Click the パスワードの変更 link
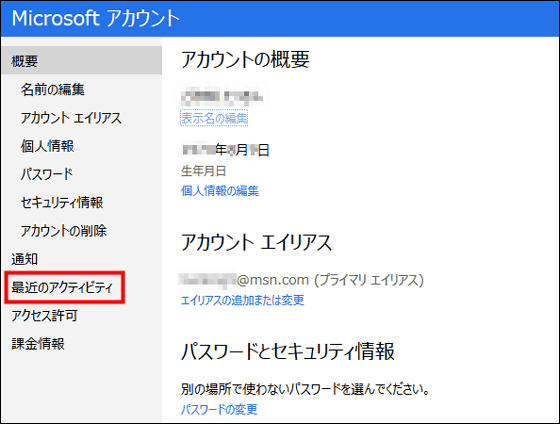The width and height of the screenshot is (560, 424). pos(219,409)
